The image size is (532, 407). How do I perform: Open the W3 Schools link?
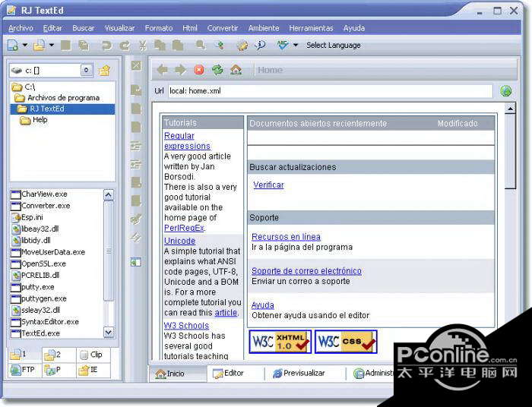click(x=186, y=326)
